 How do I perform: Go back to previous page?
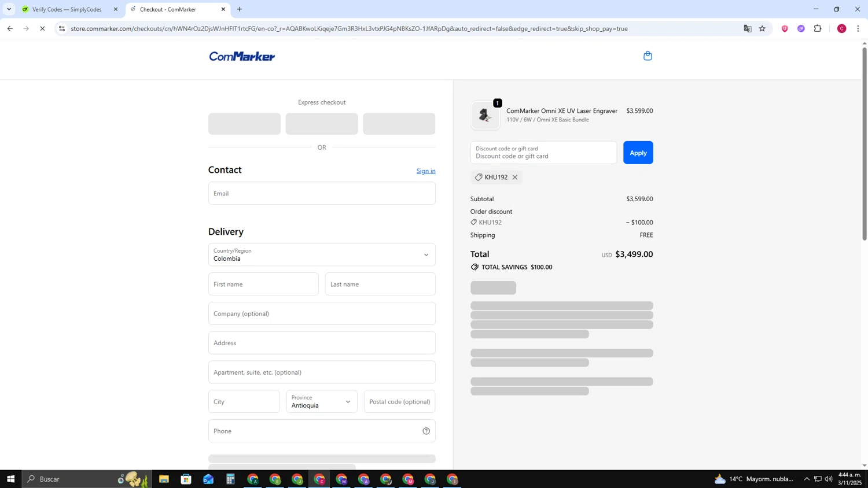(x=10, y=28)
